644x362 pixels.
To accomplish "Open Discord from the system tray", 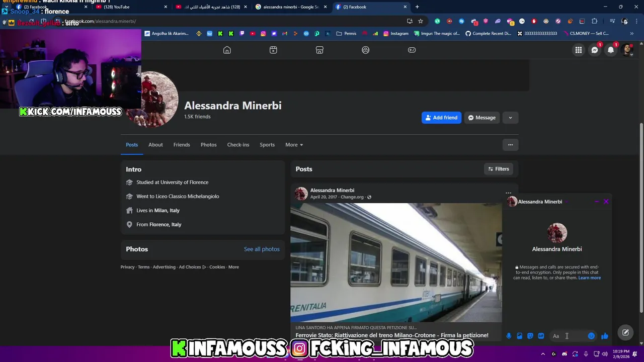I will pos(565,354).
